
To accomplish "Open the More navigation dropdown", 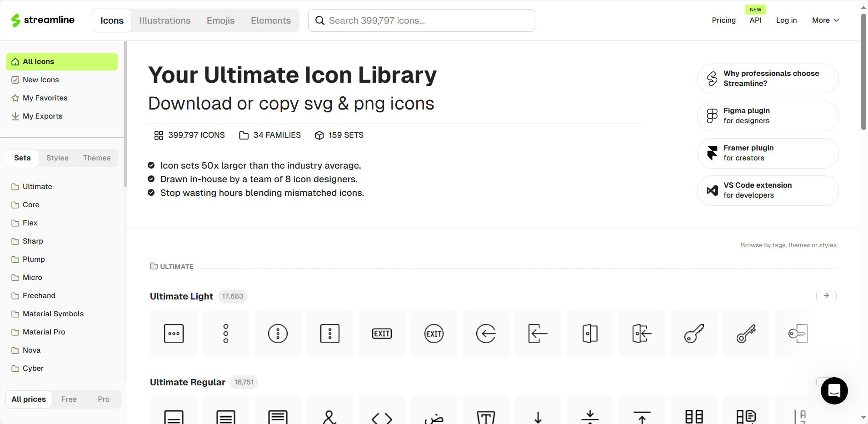I will [825, 20].
